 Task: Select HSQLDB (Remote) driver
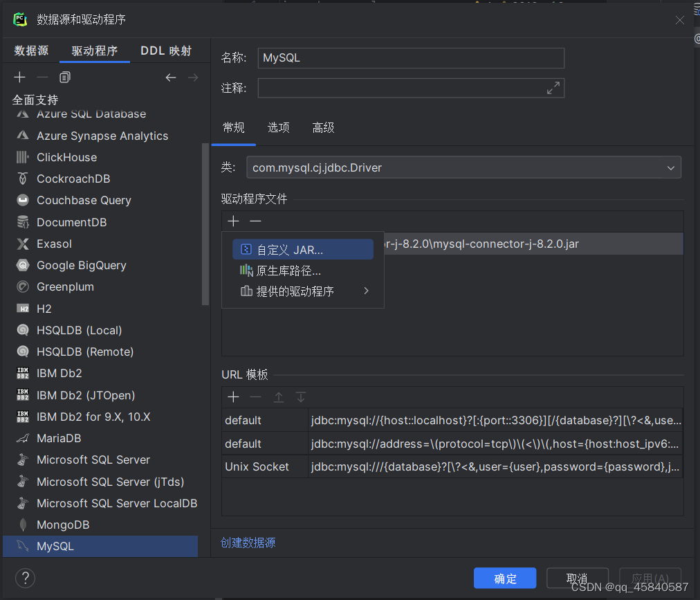(100, 352)
